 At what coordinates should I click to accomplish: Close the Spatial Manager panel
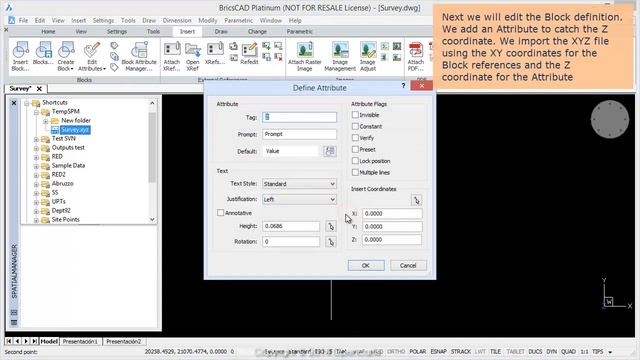(14, 103)
